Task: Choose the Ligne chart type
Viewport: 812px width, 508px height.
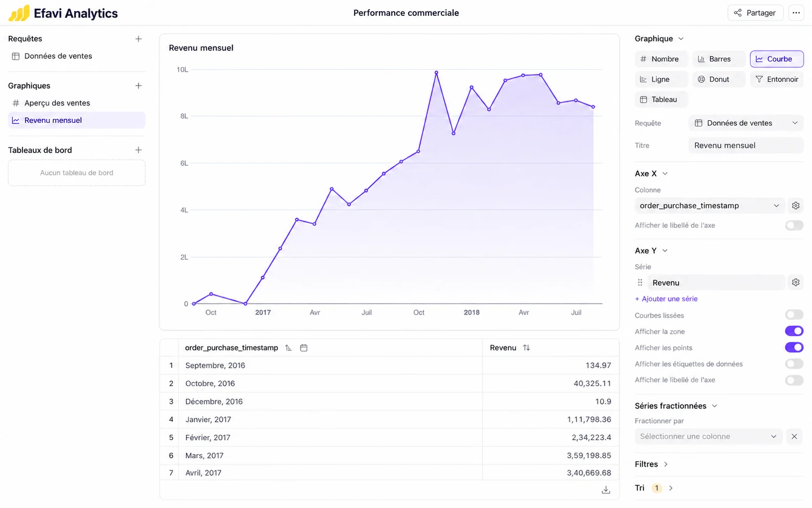Action: pyautogui.click(x=661, y=79)
